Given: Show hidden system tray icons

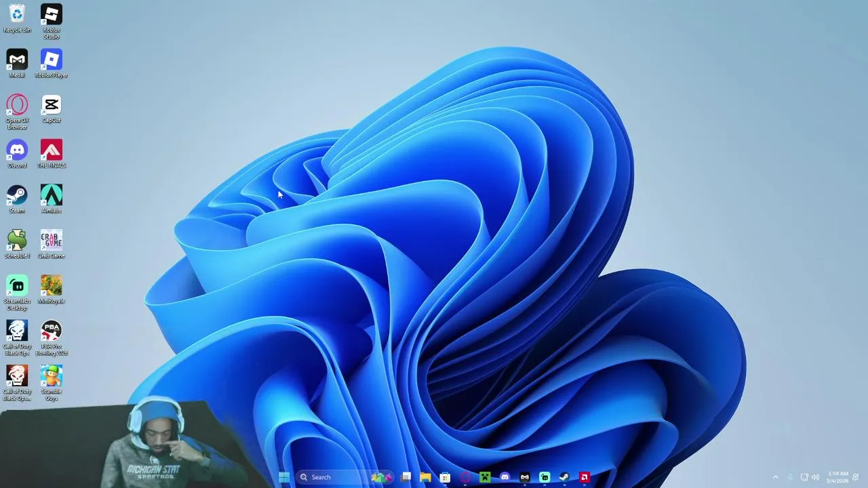Looking at the screenshot, I should tap(776, 477).
